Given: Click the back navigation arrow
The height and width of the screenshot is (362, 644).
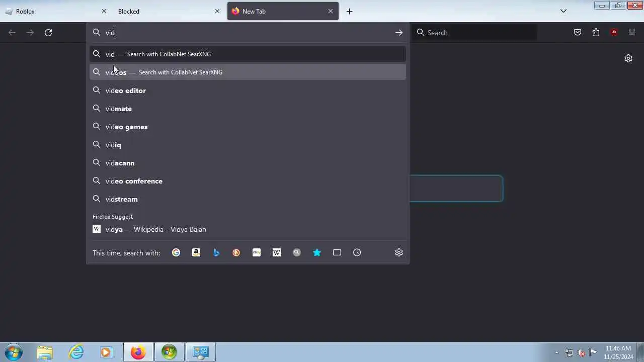Looking at the screenshot, I should [x=12, y=33].
